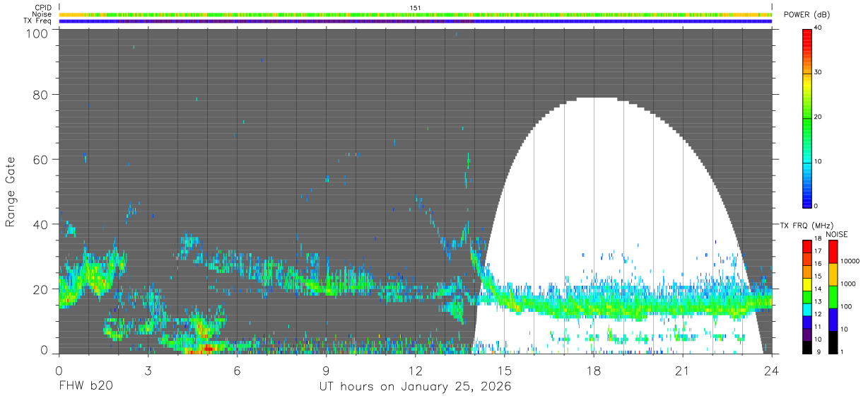Click the TX Freq row label
Screen dimensions: 868x401
pos(37,21)
